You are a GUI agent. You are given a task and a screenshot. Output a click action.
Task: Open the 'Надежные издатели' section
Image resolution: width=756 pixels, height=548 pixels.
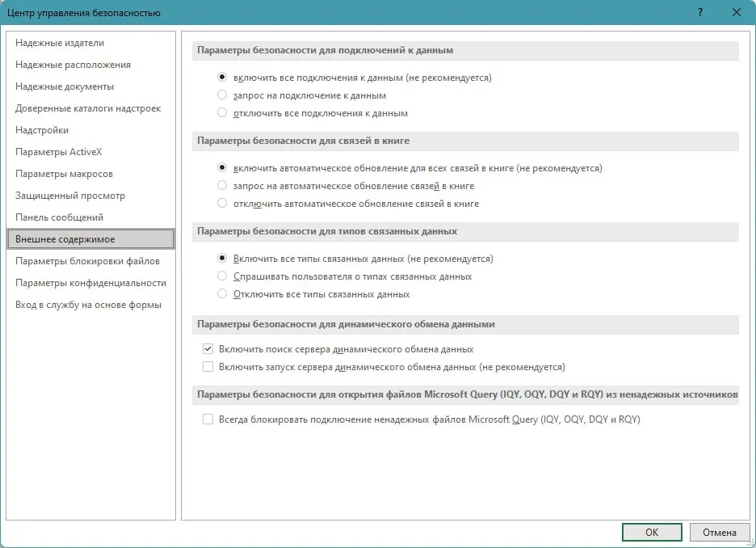60,43
